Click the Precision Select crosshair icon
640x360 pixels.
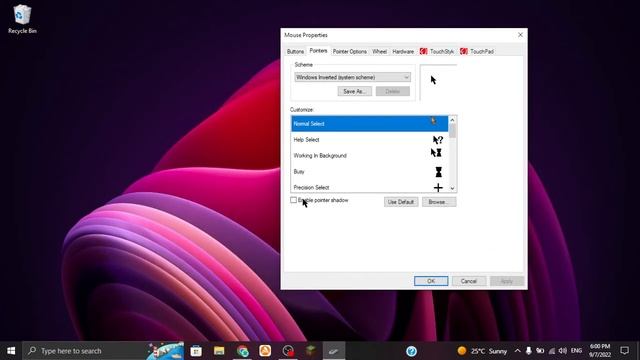tap(438, 187)
